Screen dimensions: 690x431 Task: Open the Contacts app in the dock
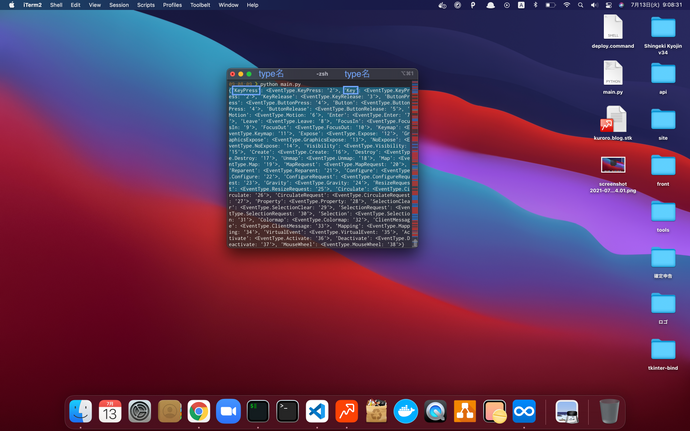click(169, 411)
